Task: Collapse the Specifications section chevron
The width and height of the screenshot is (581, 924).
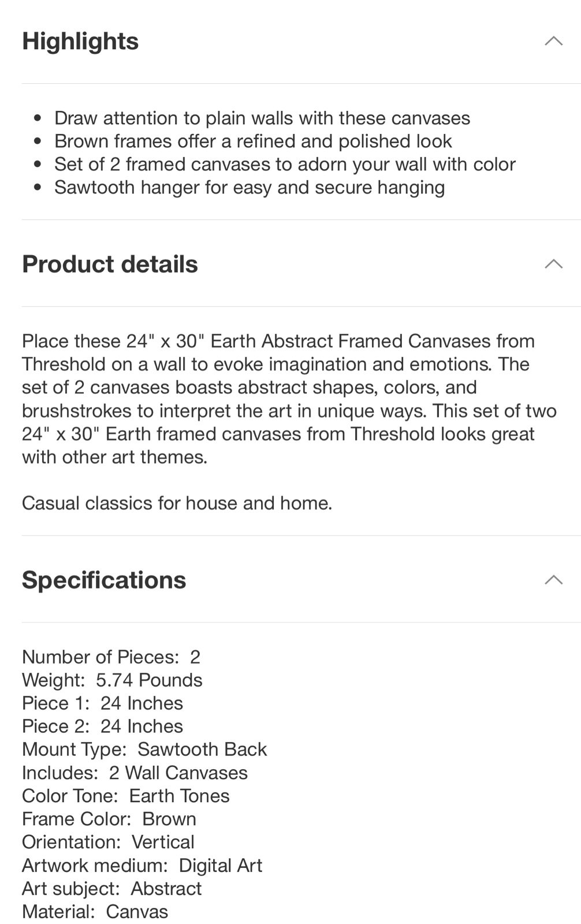Action: [553, 580]
